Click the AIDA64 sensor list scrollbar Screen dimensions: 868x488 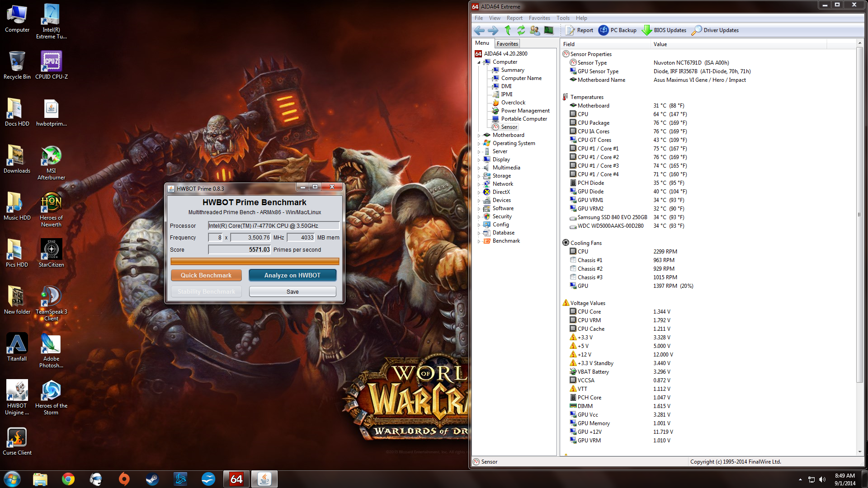pyautogui.click(x=860, y=215)
